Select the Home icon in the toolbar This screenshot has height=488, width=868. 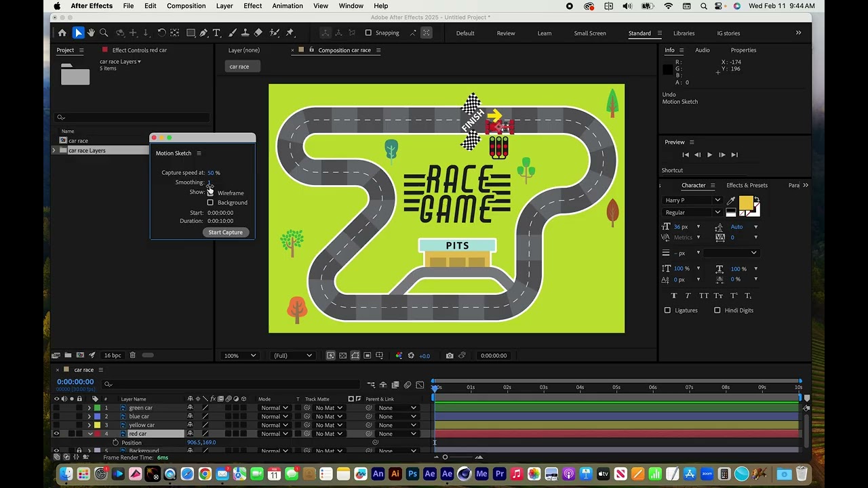pyautogui.click(x=62, y=33)
